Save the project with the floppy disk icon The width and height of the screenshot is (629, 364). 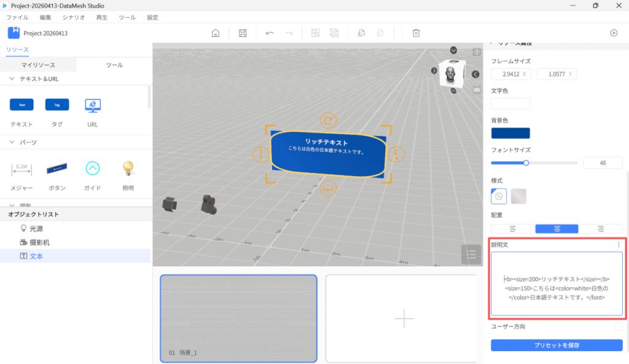[243, 33]
